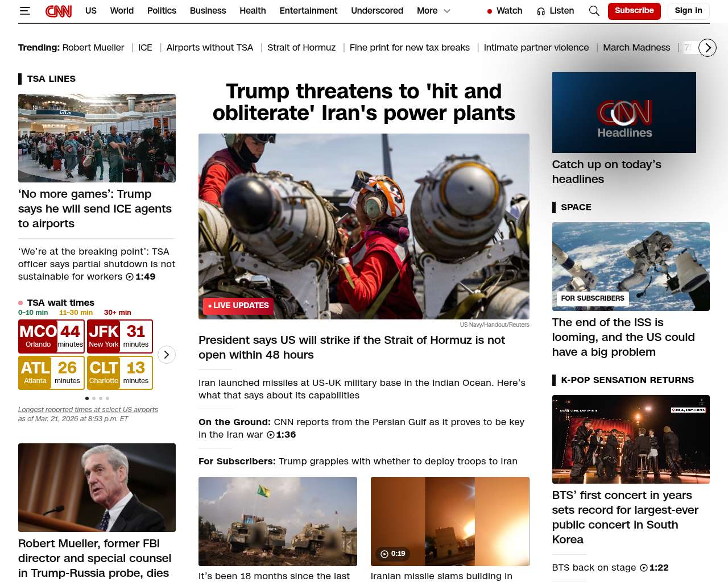Open the search magnifier icon
The width and height of the screenshot is (728, 582).
(594, 11)
